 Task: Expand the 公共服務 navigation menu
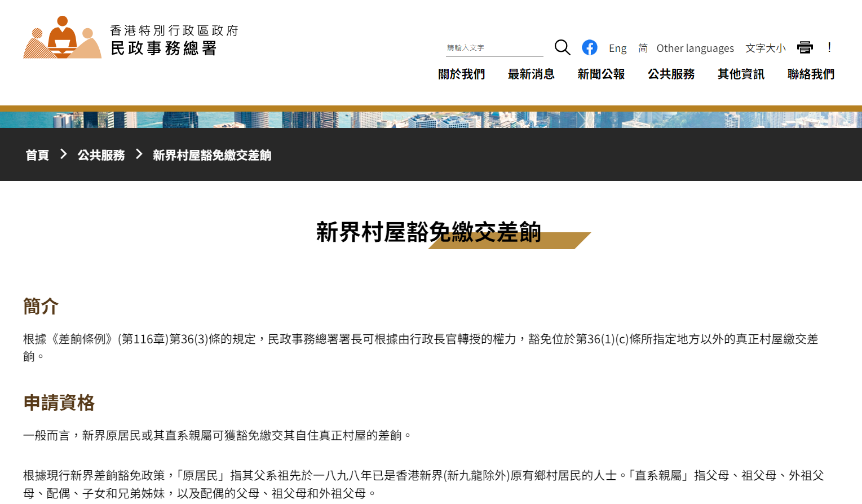coord(671,74)
